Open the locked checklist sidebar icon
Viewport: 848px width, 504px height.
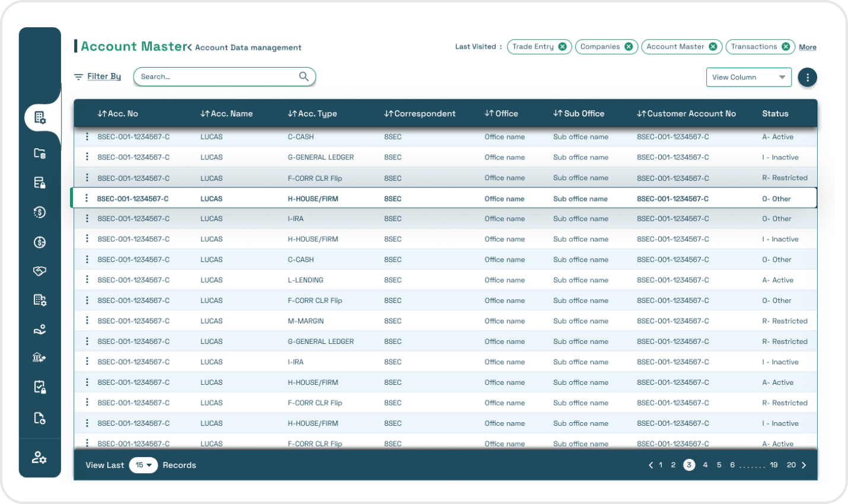click(40, 387)
